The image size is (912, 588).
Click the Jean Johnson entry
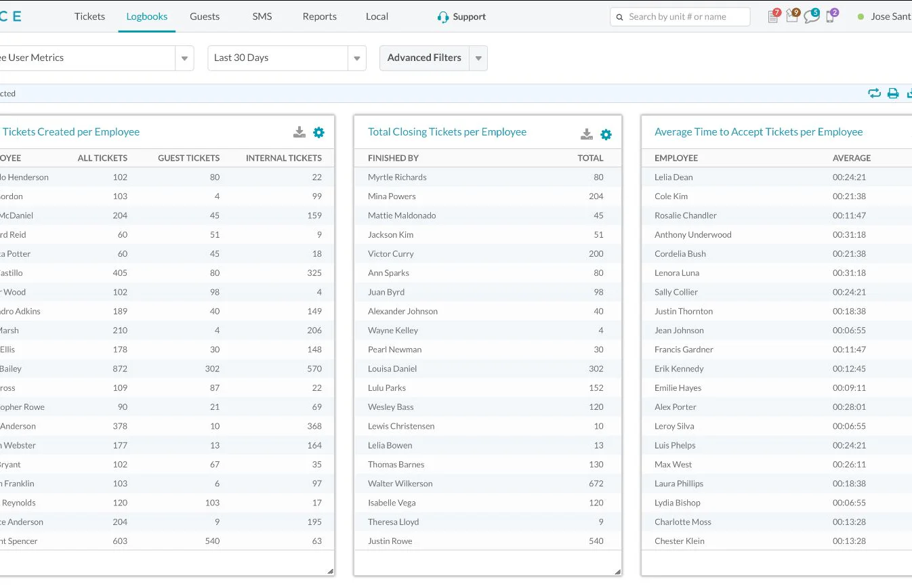(679, 331)
